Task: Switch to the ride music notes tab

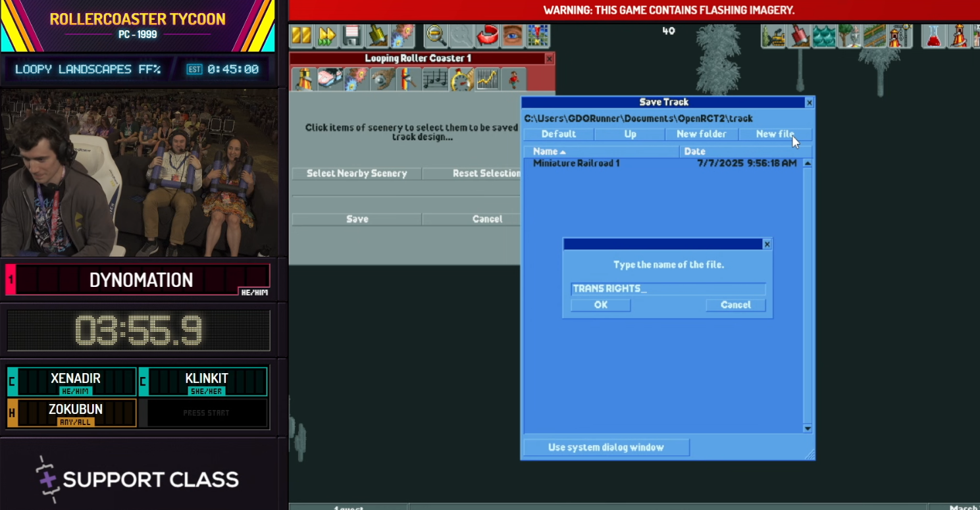Action: tap(435, 79)
